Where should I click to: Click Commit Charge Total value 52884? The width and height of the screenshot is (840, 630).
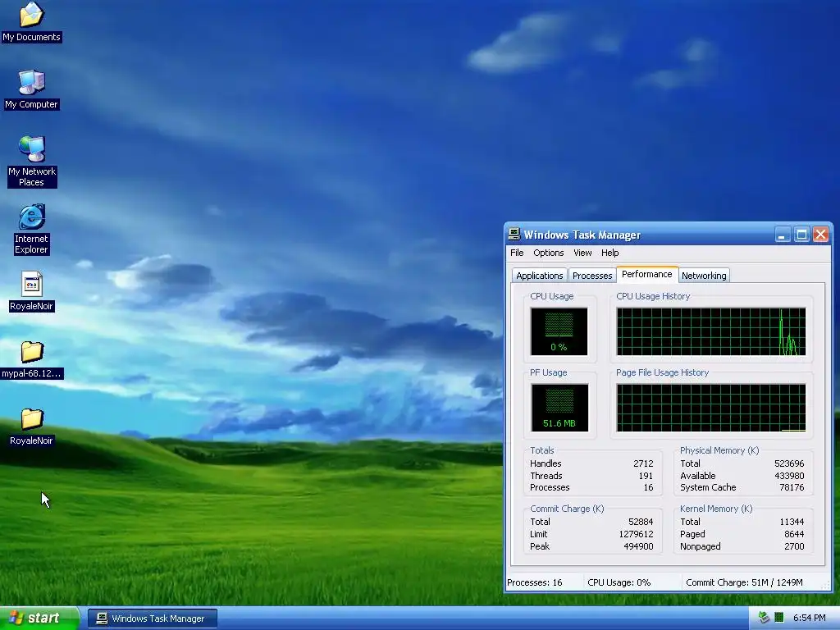[x=641, y=522]
